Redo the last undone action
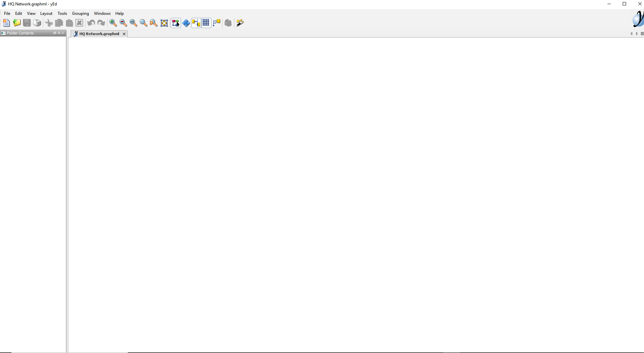644x353 pixels. (101, 23)
